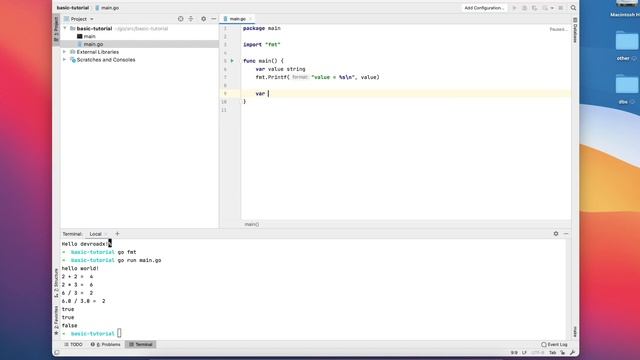Open the Structure side tool window
This screenshot has width=640, height=360.
[x=56, y=284]
